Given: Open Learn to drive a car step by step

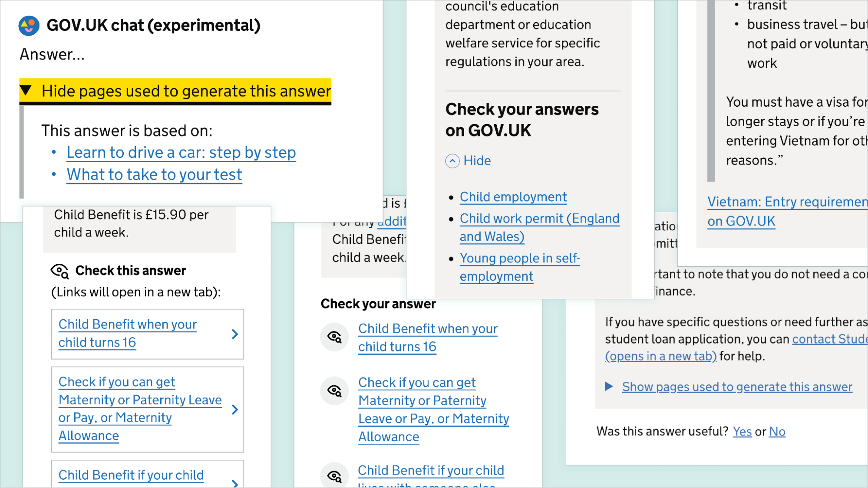Looking at the screenshot, I should (181, 152).
